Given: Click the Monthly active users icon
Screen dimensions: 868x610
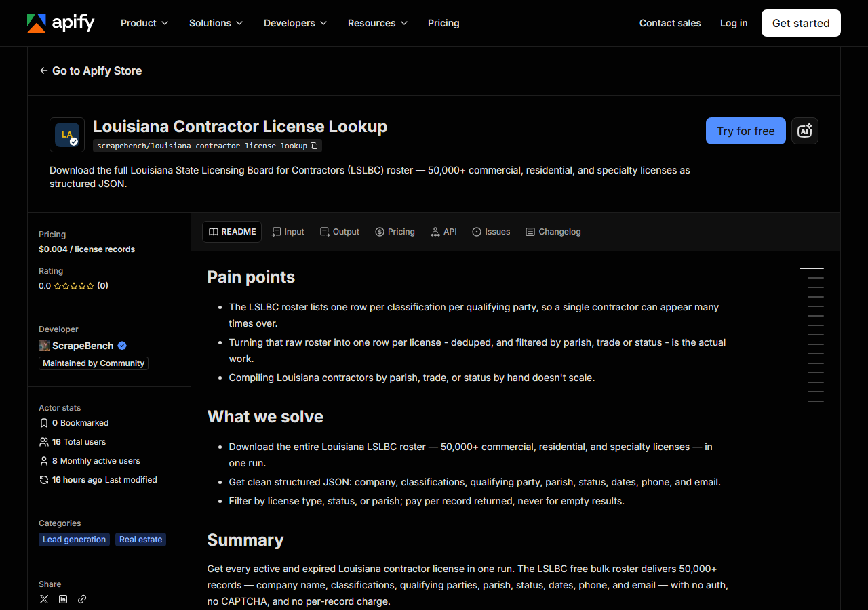Looking at the screenshot, I should [44, 461].
